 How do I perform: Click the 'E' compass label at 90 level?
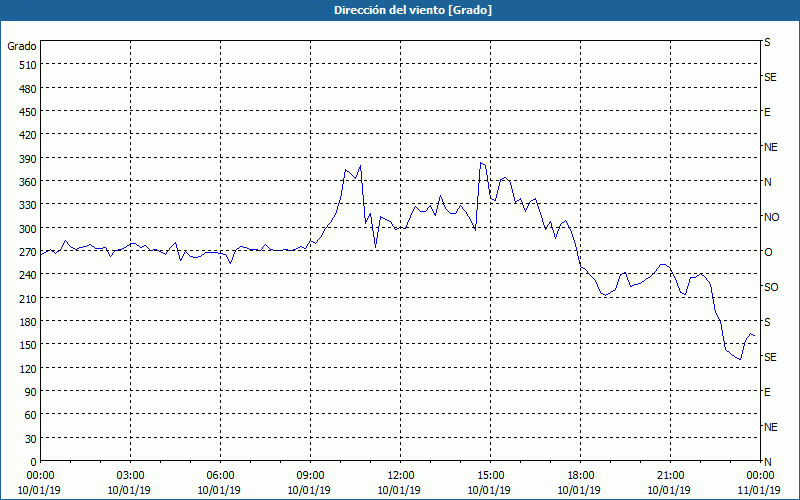coord(767,392)
